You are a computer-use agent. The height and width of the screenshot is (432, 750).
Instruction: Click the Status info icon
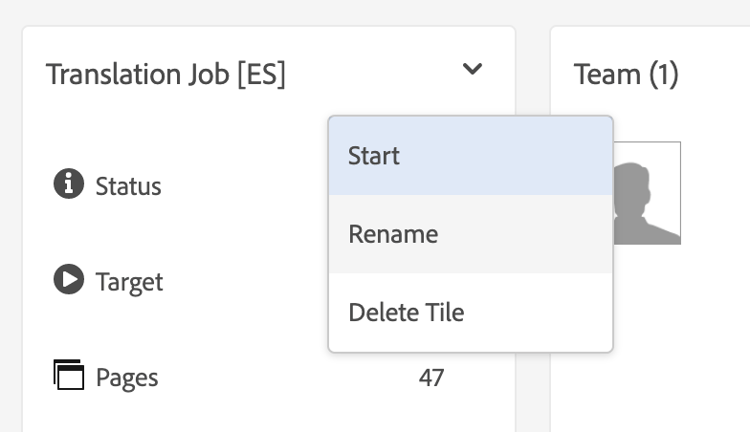pos(67,185)
